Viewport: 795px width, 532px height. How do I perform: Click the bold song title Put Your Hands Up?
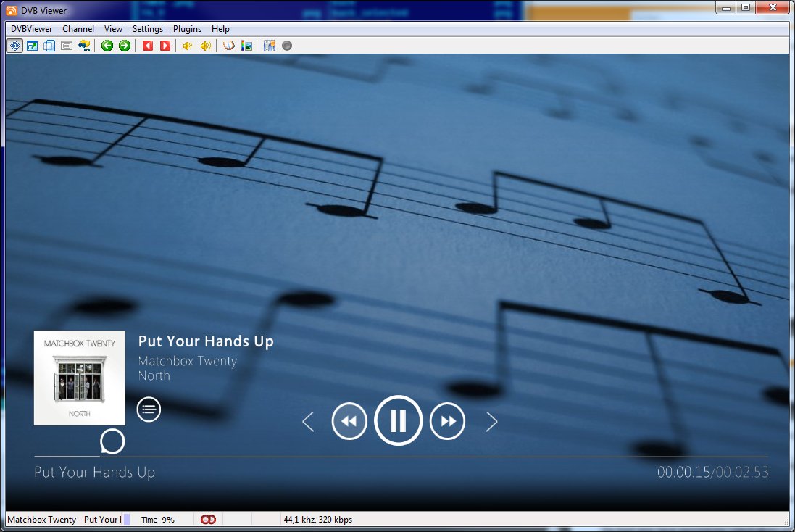[206, 341]
